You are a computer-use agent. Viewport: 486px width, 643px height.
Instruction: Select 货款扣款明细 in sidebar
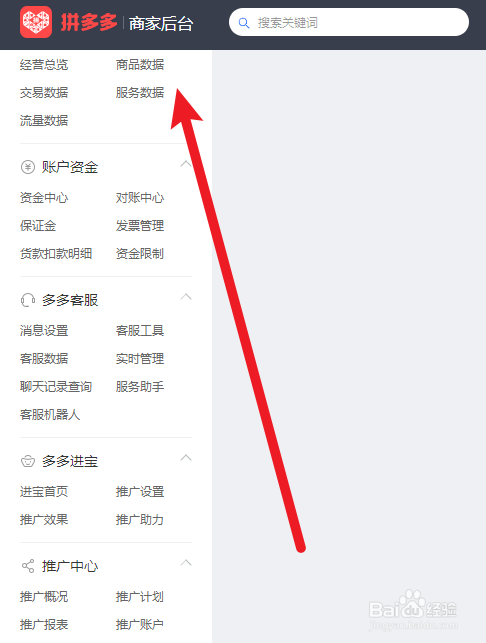pos(56,253)
